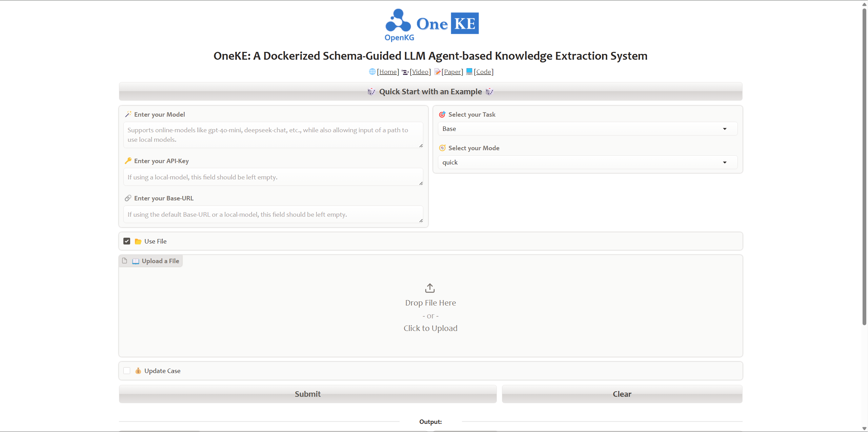Click the upload arrow icon in drop area
868x432 pixels.
[430, 288]
